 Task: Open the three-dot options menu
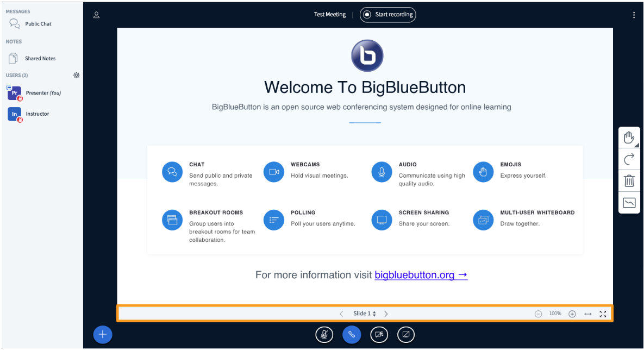coord(634,15)
